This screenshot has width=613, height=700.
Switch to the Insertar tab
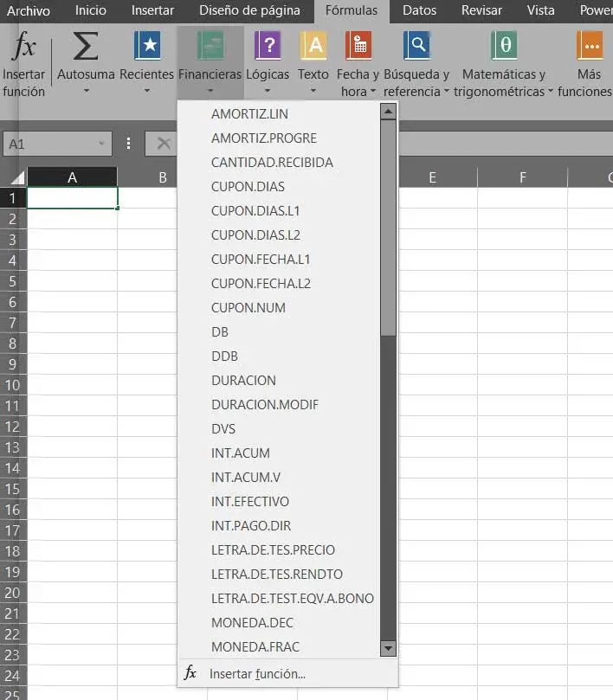[x=152, y=10]
